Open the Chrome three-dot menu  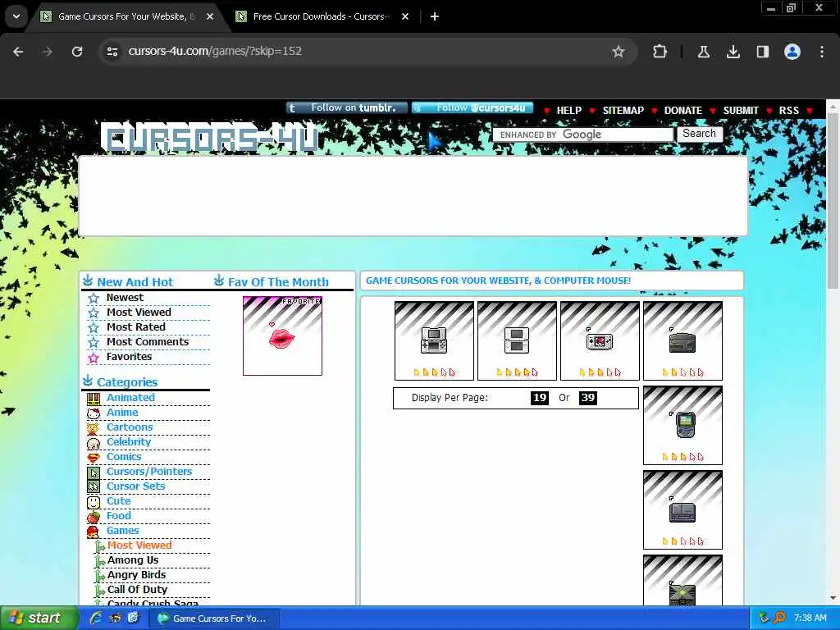[822, 52]
